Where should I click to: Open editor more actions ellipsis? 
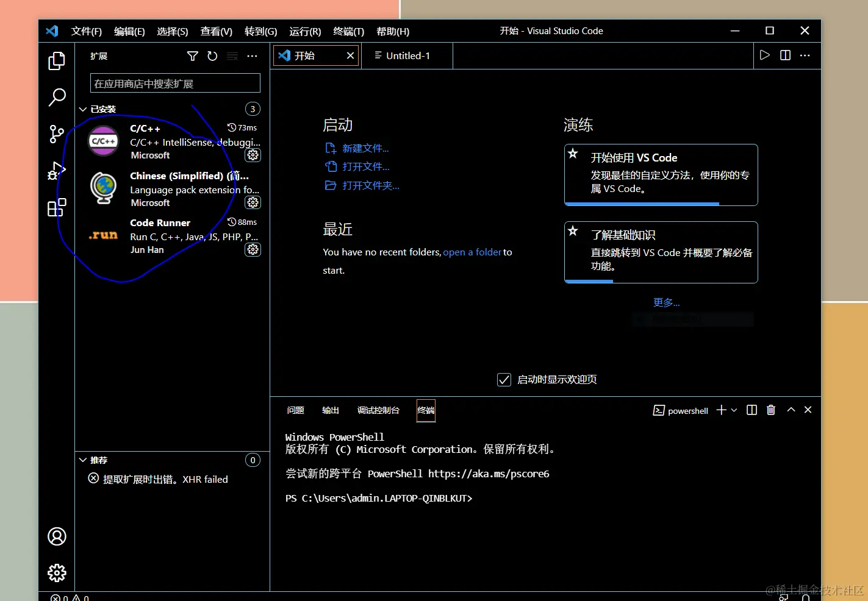(x=805, y=55)
